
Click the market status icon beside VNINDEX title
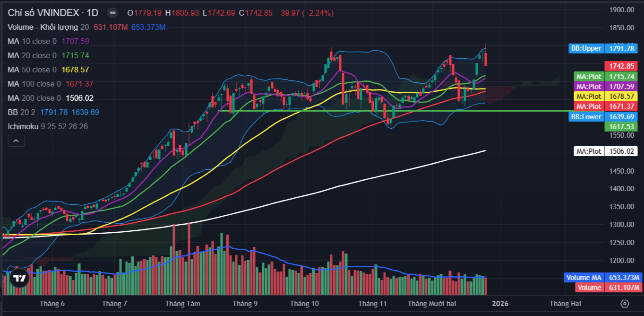coord(112,13)
